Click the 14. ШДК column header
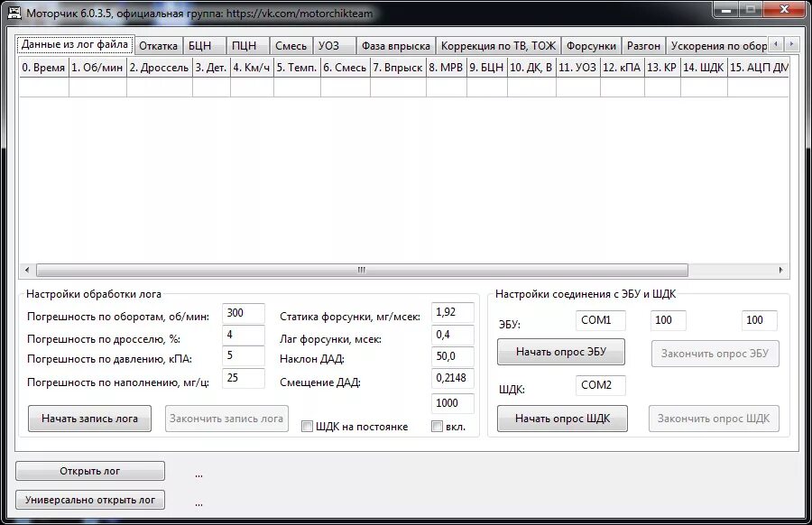 704,68
